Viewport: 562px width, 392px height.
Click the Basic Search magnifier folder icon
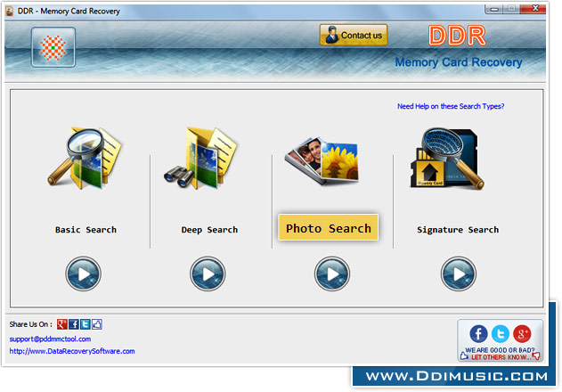point(85,158)
